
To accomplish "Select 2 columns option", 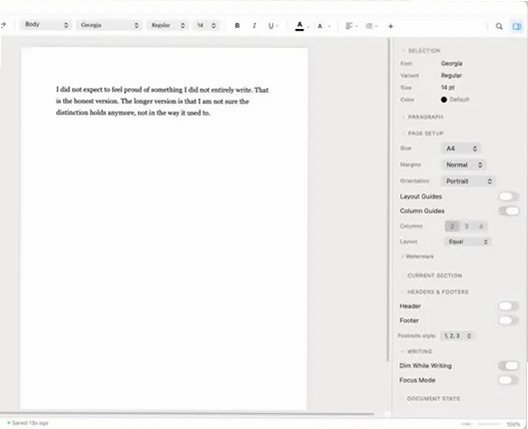I will click(452, 226).
